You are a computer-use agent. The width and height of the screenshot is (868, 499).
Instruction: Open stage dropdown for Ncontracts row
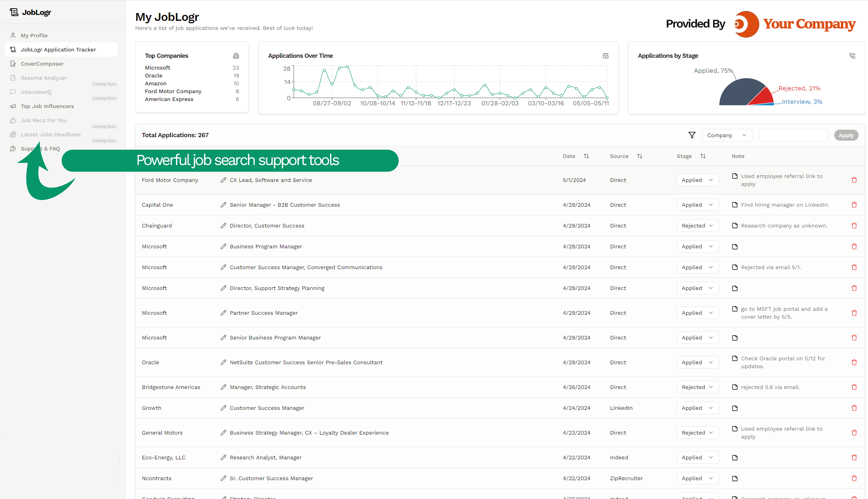tap(698, 478)
